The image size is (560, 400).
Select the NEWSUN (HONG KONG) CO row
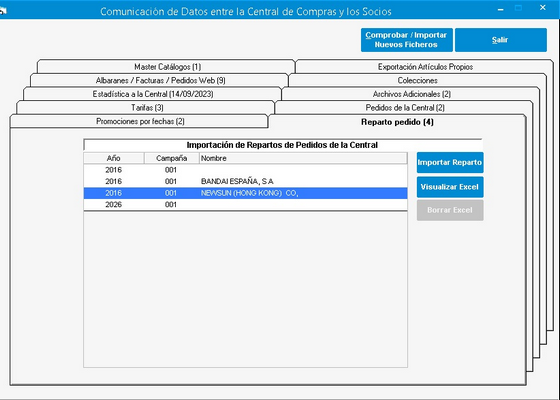point(245,193)
